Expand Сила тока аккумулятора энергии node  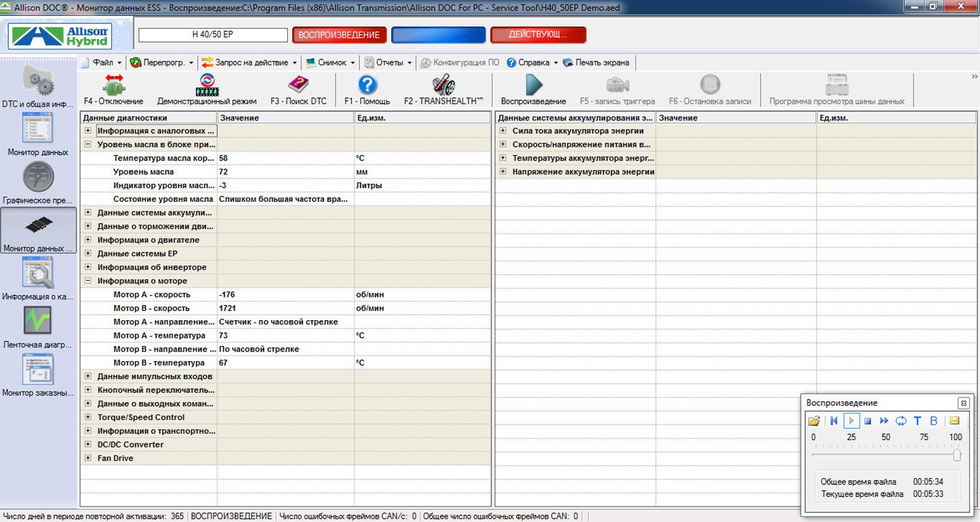pos(503,131)
